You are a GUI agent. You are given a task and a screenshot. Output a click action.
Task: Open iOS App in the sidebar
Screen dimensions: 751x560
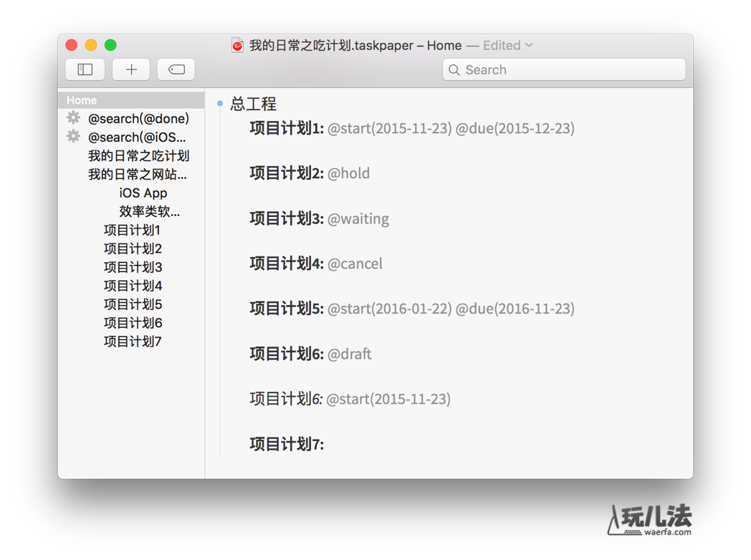click(143, 193)
